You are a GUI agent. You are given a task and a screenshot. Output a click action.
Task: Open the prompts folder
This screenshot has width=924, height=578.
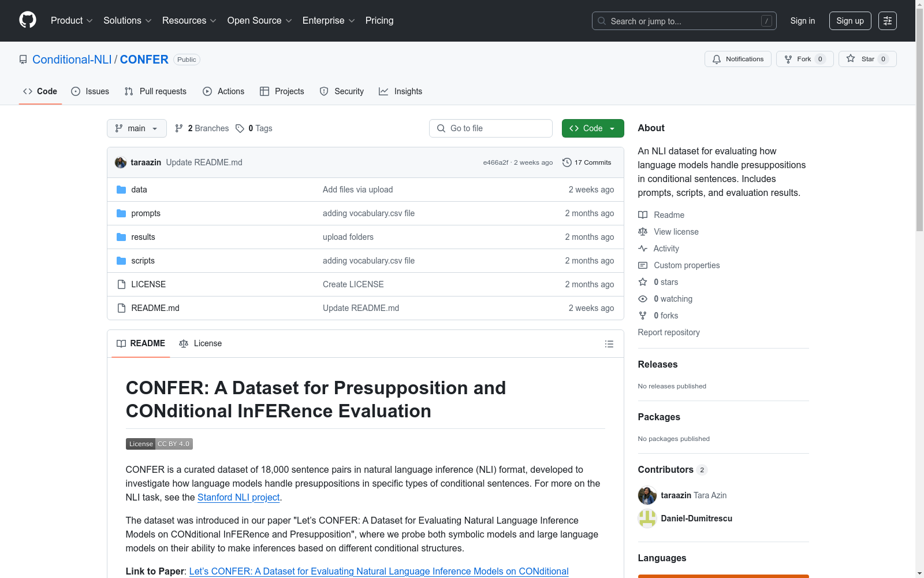[x=146, y=213]
